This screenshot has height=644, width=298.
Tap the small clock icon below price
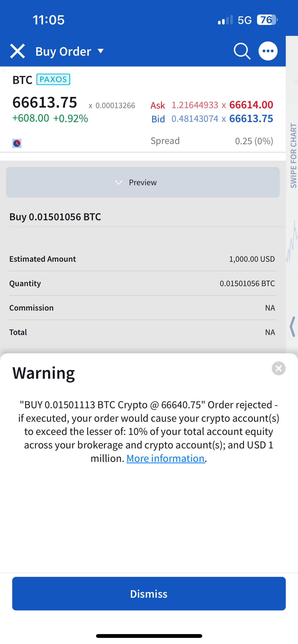(x=17, y=143)
